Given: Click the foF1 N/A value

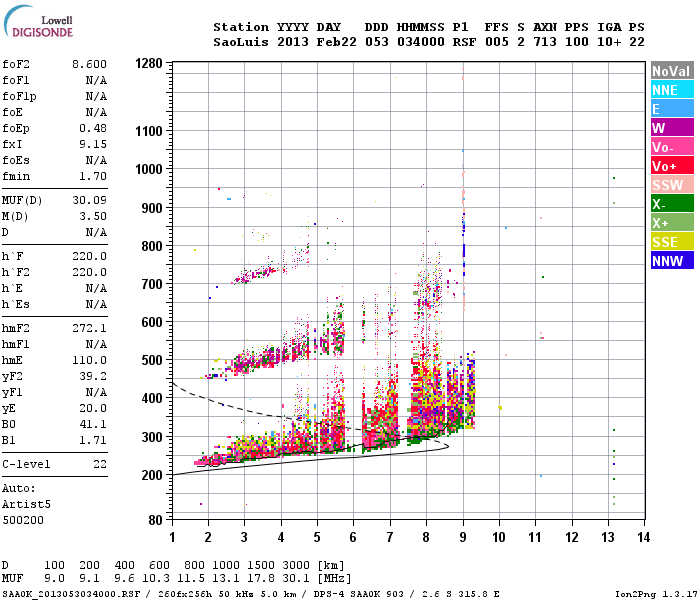Looking at the screenshot, I should pyautogui.click(x=96, y=80).
